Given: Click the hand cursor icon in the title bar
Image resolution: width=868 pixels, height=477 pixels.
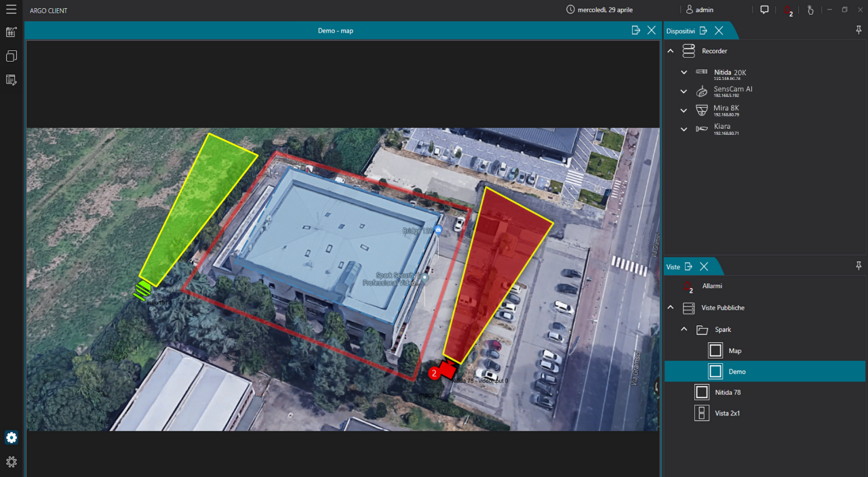Looking at the screenshot, I should [811, 10].
